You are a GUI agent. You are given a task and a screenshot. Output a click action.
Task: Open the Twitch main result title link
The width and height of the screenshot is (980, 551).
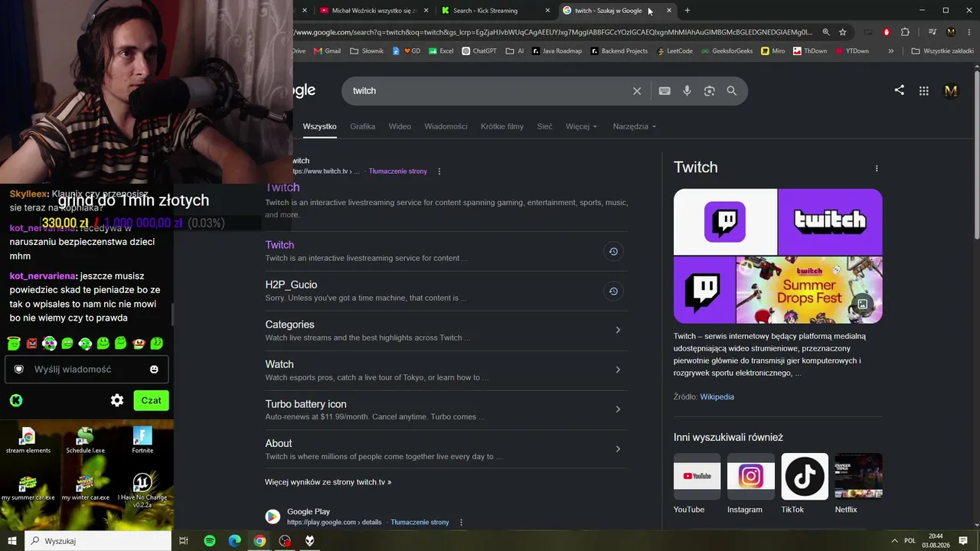tap(283, 187)
